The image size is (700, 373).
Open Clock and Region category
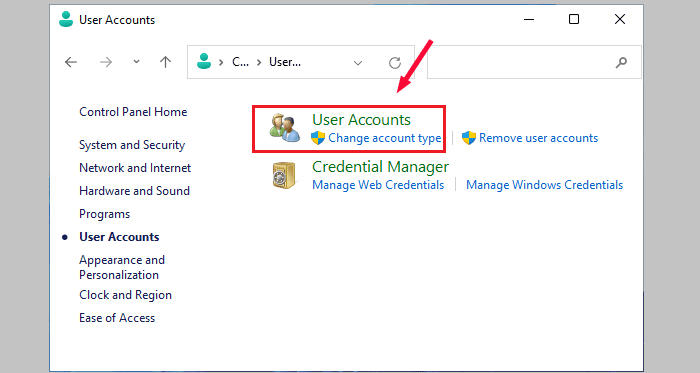click(125, 295)
